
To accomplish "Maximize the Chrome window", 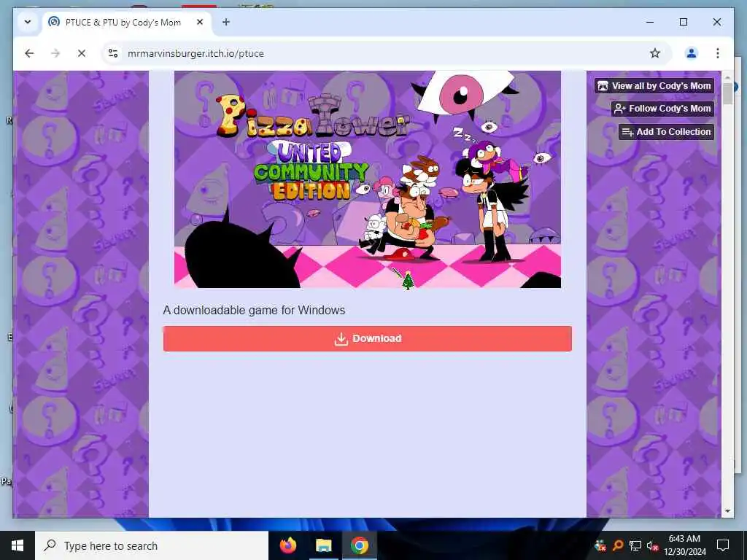I will [683, 22].
